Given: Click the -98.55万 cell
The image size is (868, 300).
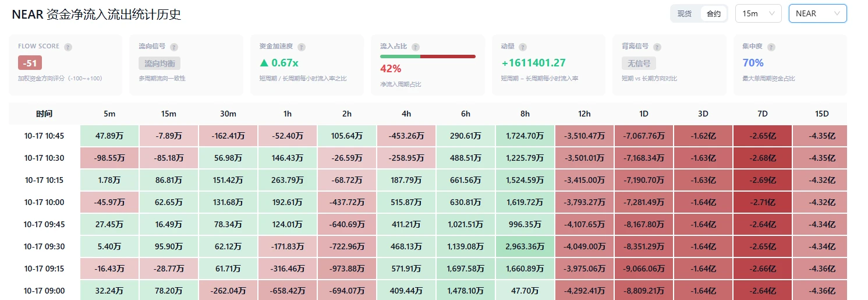Looking at the screenshot, I should tap(109, 158).
